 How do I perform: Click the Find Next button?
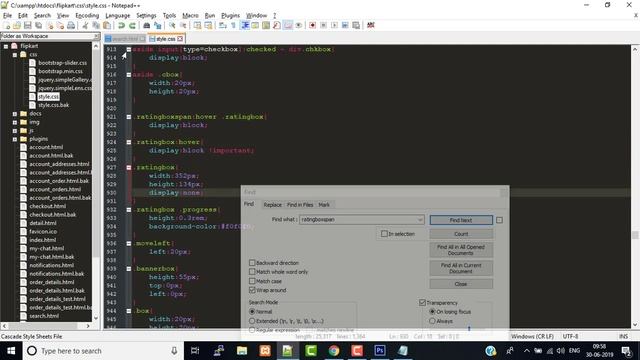pyautogui.click(x=461, y=220)
